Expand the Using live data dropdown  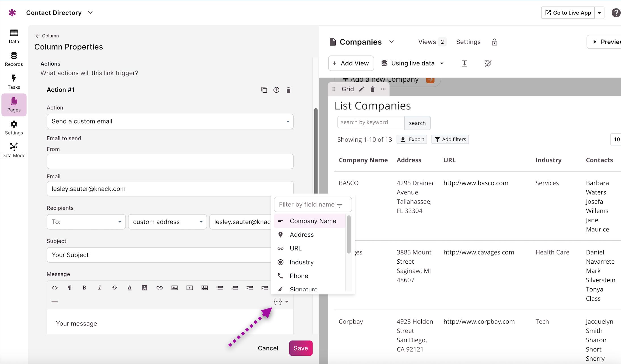click(x=413, y=63)
